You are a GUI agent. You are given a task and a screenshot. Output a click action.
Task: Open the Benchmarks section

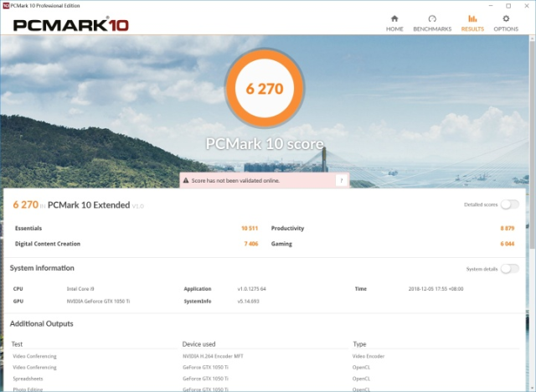(x=432, y=23)
